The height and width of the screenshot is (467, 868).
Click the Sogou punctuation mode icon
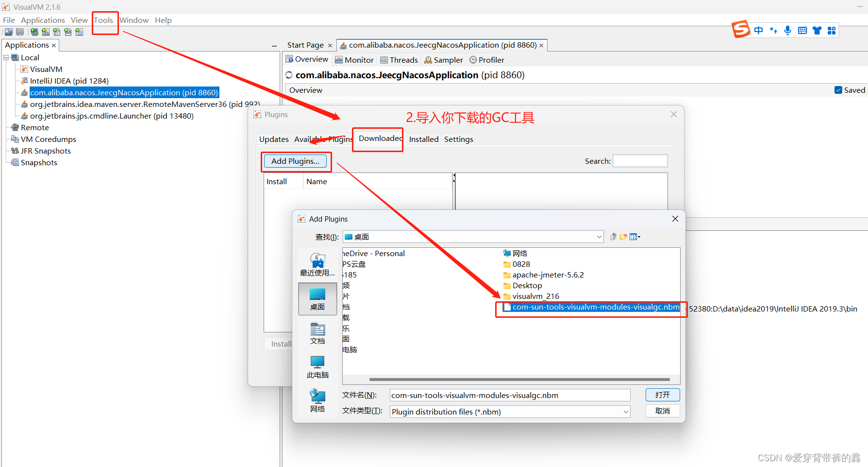click(x=773, y=30)
